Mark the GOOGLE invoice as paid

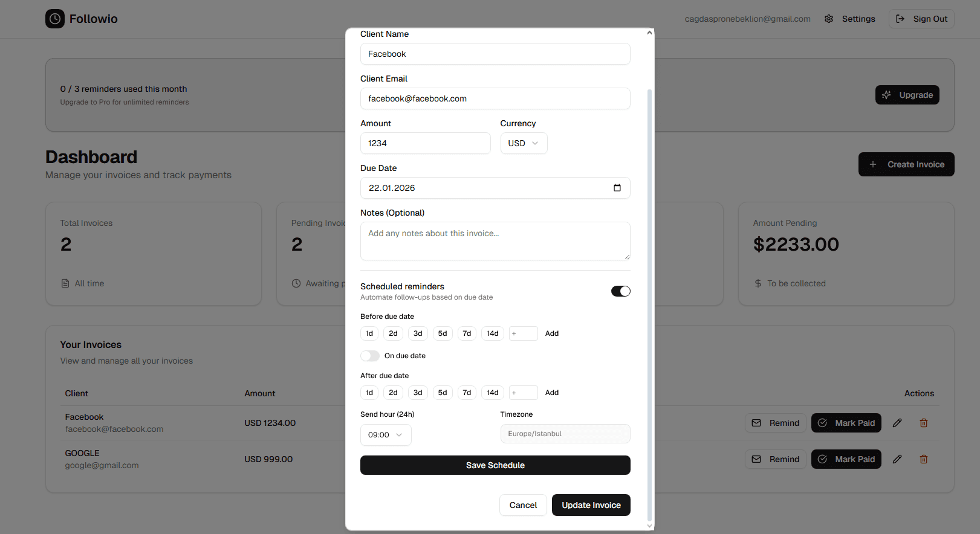coord(846,459)
